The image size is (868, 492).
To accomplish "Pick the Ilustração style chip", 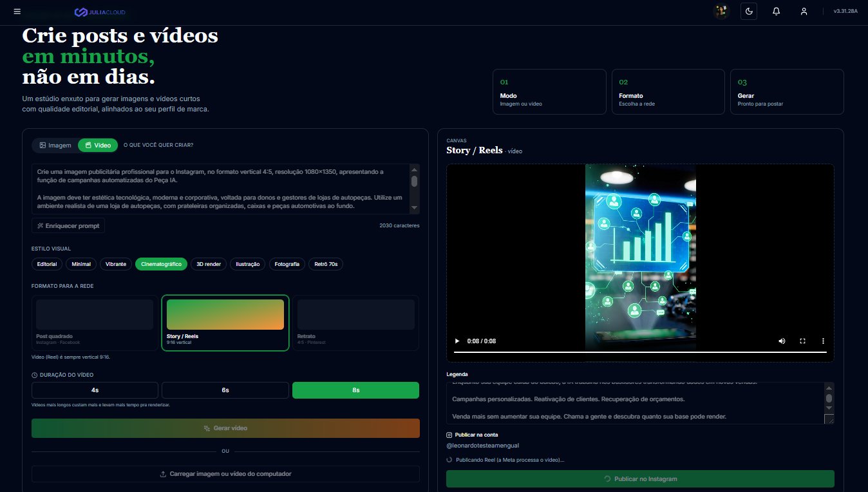I will [x=248, y=264].
